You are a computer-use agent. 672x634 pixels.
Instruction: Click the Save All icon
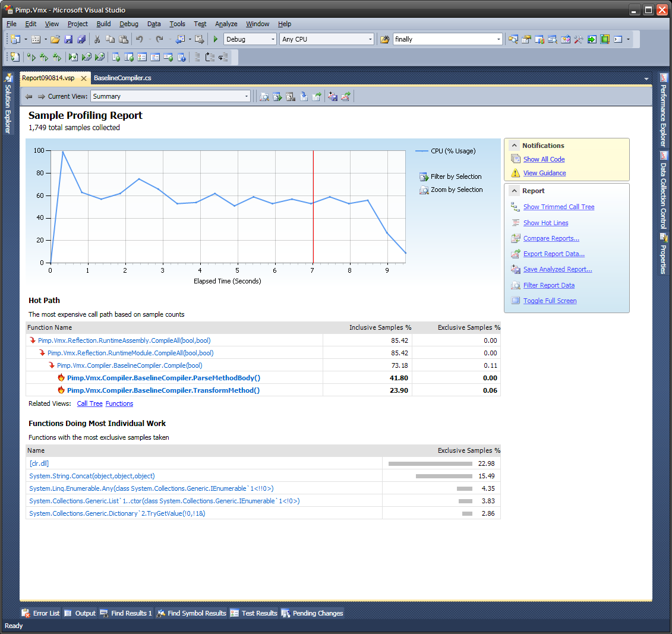pyautogui.click(x=81, y=39)
